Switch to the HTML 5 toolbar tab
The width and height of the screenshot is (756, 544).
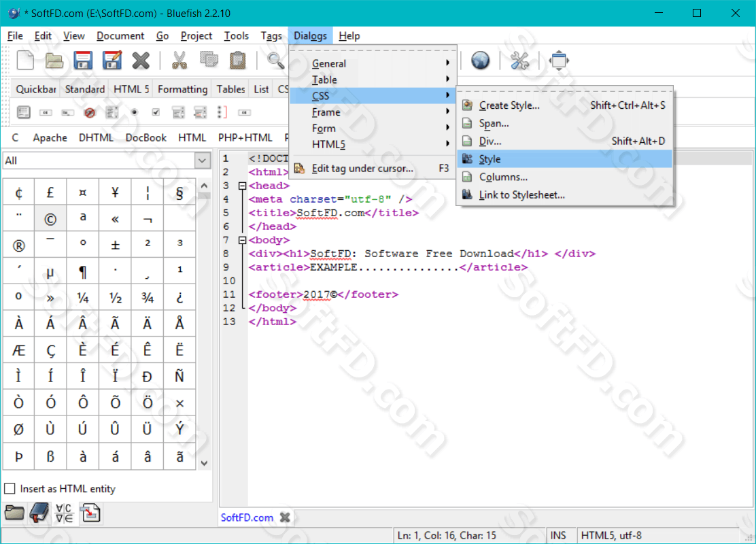tap(131, 89)
